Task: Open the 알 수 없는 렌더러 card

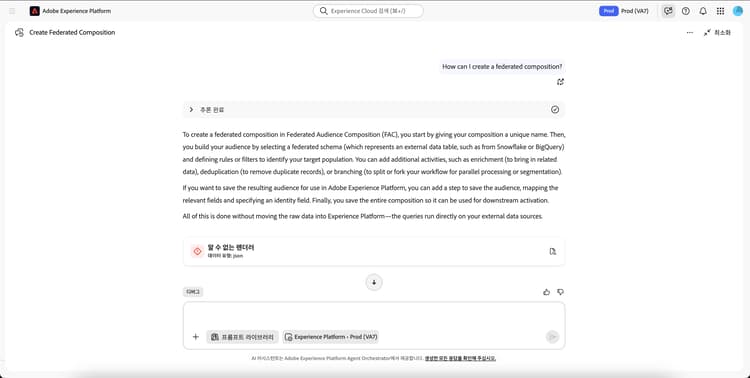Action: (x=374, y=251)
